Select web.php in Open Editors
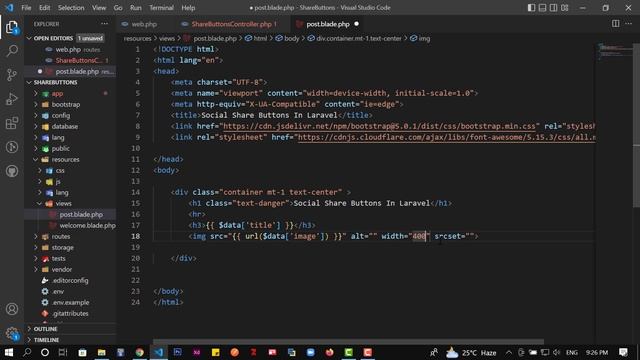640x360 pixels. pos(68,49)
